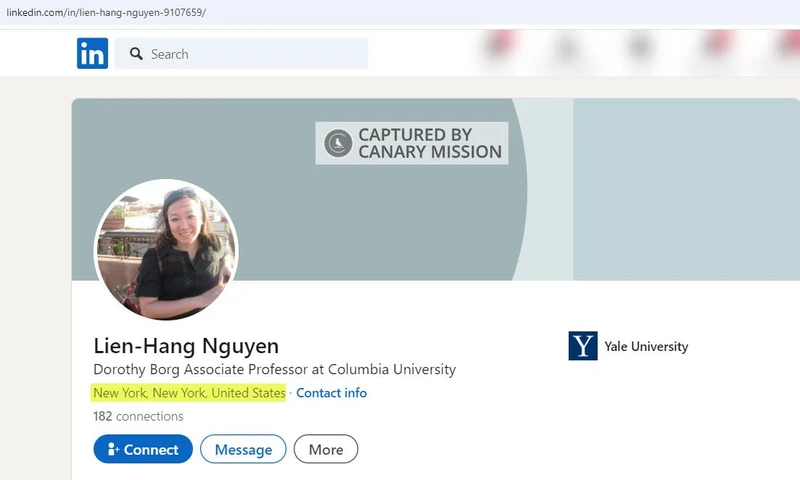This screenshot has height=480, width=800.
Task: Open the Contact info link
Action: click(x=332, y=393)
